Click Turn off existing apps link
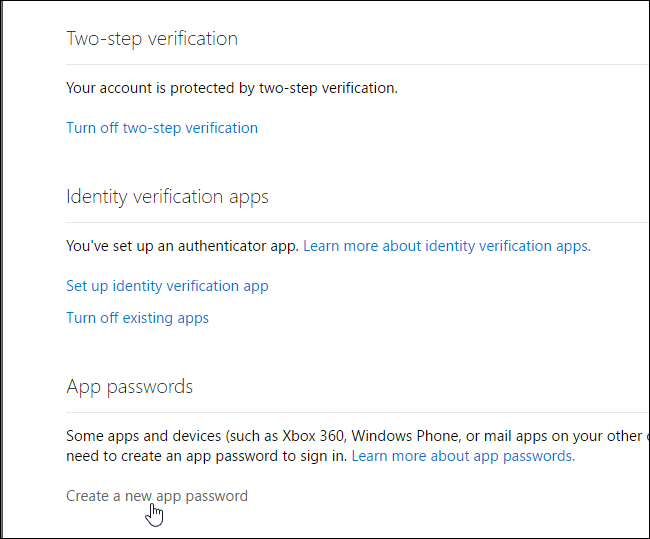Viewport: 650px width, 539px height. tap(137, 318)
